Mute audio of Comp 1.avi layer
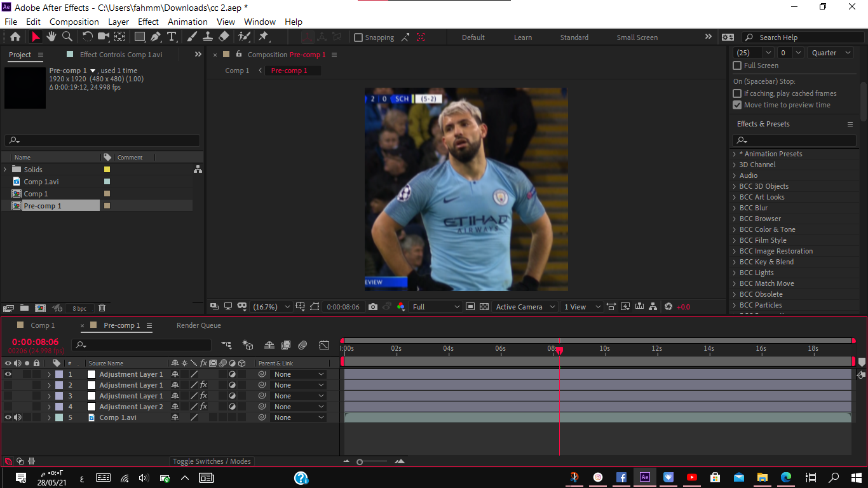The height and width of the screenshot is (488, 868). tap(18, 417)
